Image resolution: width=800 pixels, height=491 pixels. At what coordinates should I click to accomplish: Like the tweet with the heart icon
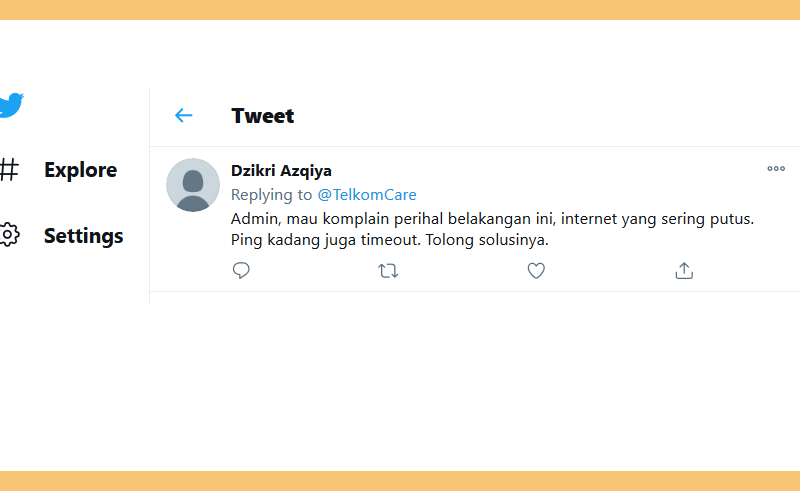click(x=536, y=271)
